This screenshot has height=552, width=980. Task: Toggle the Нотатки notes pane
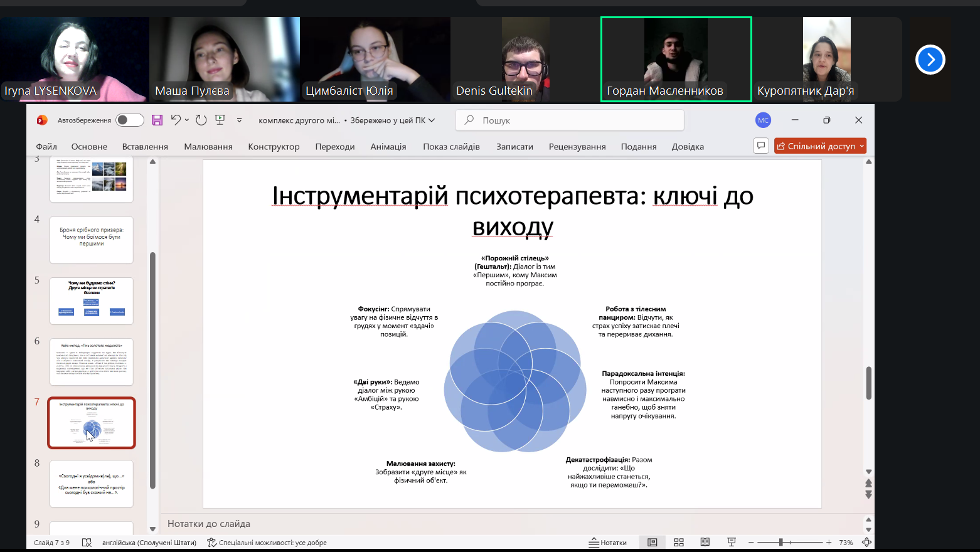607,543
